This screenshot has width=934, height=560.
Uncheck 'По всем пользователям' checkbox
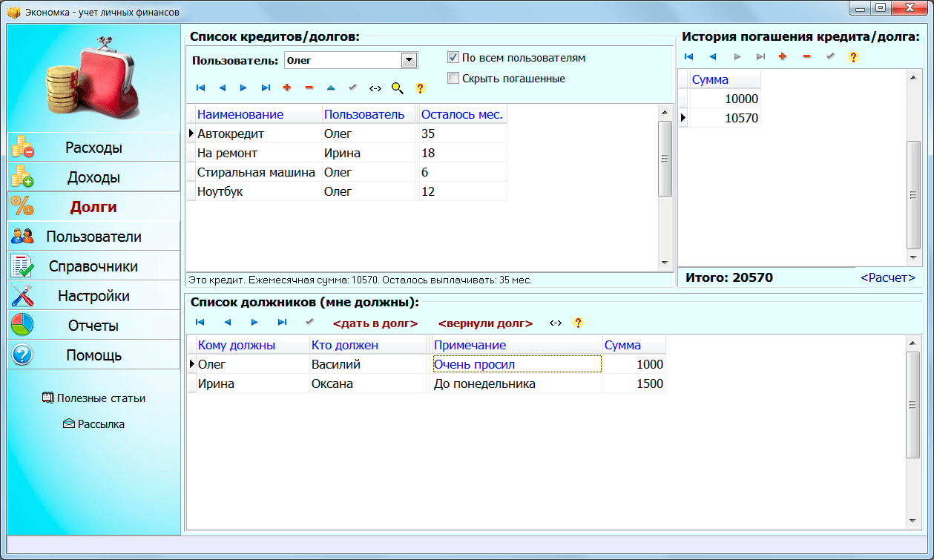coord(453,57)
